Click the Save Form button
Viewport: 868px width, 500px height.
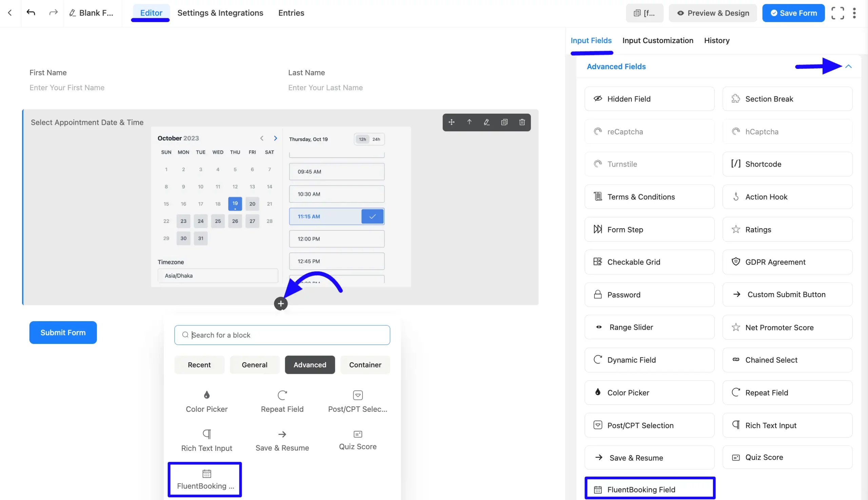(793, 13)
